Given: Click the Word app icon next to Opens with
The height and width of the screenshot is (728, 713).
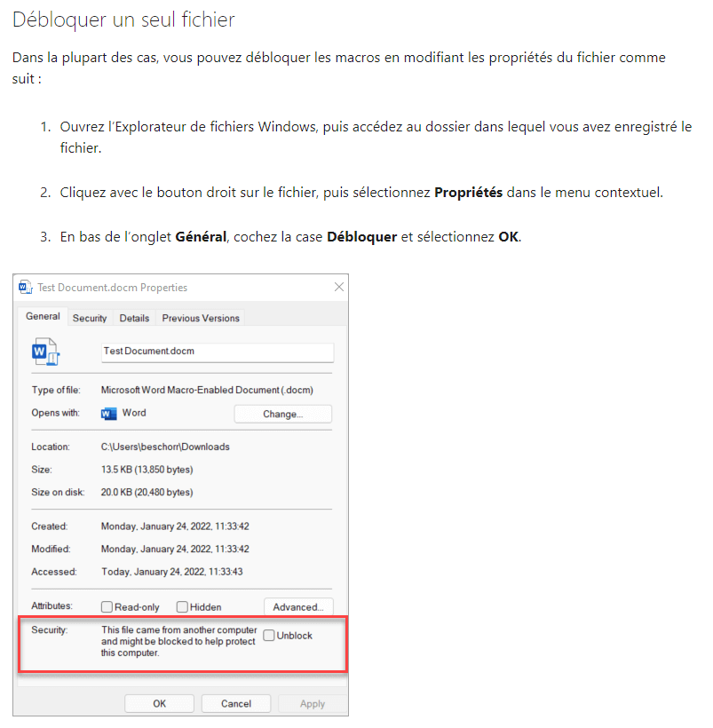Looking at the screenshot, I should click(110, 414).
